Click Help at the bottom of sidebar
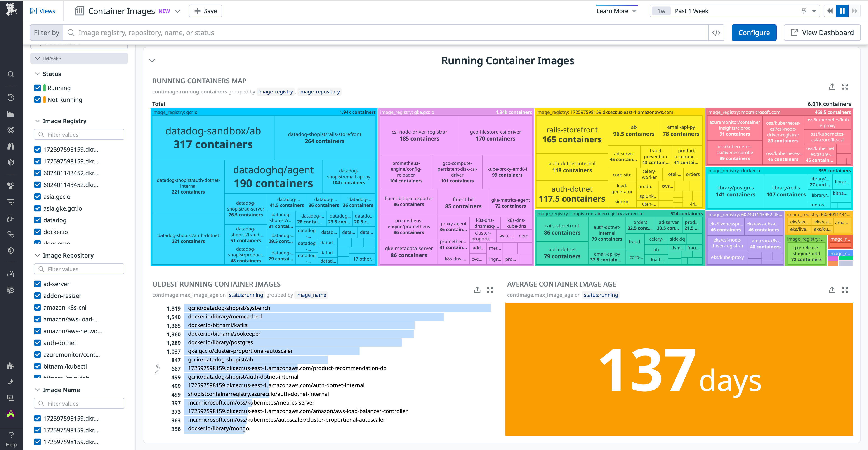Image resolution: width=868 pixels, height=450 pixels. [x=11, y=438]
